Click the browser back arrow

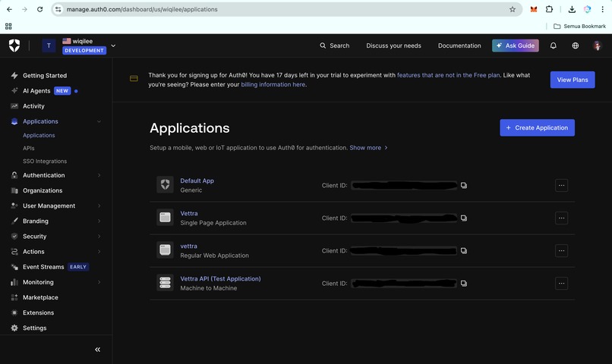pyautogui.click(x=9, y=9)
